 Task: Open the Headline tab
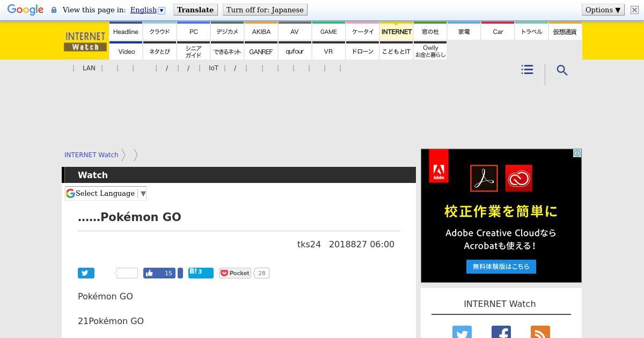click(126, 32)
